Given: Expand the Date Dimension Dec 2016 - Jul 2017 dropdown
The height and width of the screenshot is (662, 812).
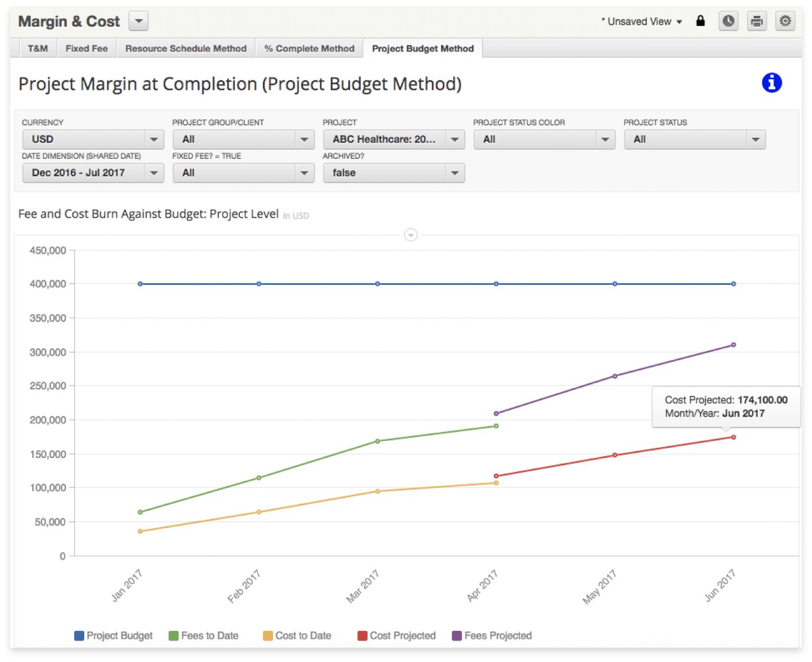Looking at the screenshot, I should click(93, 172).
